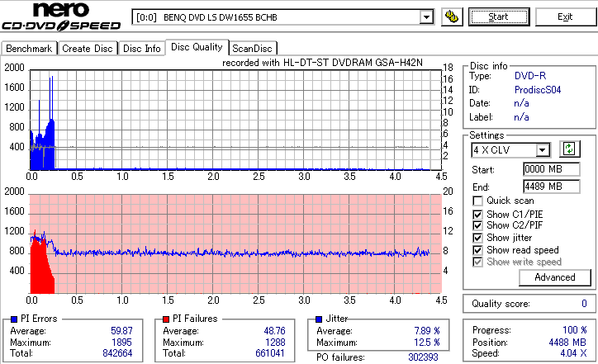Click the upper PI Errors graph
Image resolution: width=598 pixels, height=364 pixels.
pos(235,120)
